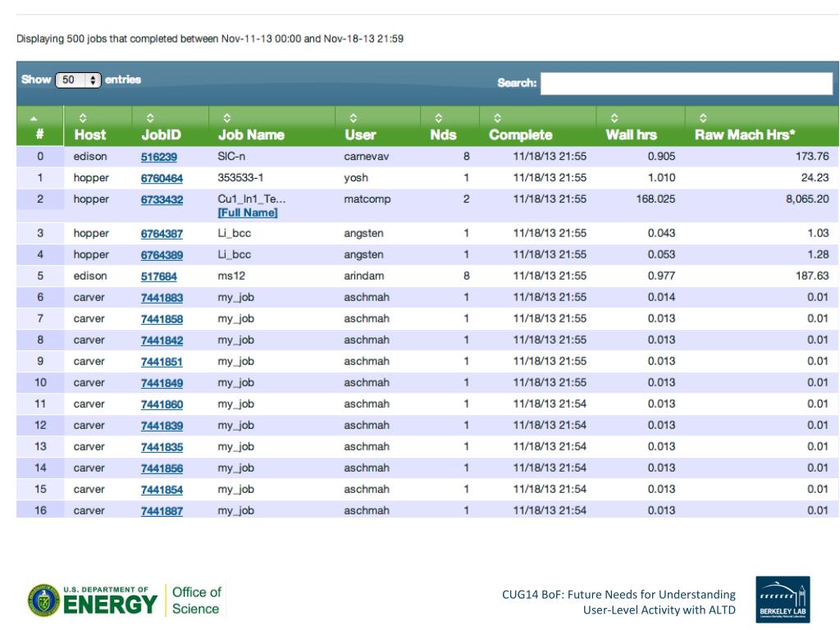The height and width of the screenshot is (630, 840).
Task: Select wall hours value 0.043
Action: point(662,233)
